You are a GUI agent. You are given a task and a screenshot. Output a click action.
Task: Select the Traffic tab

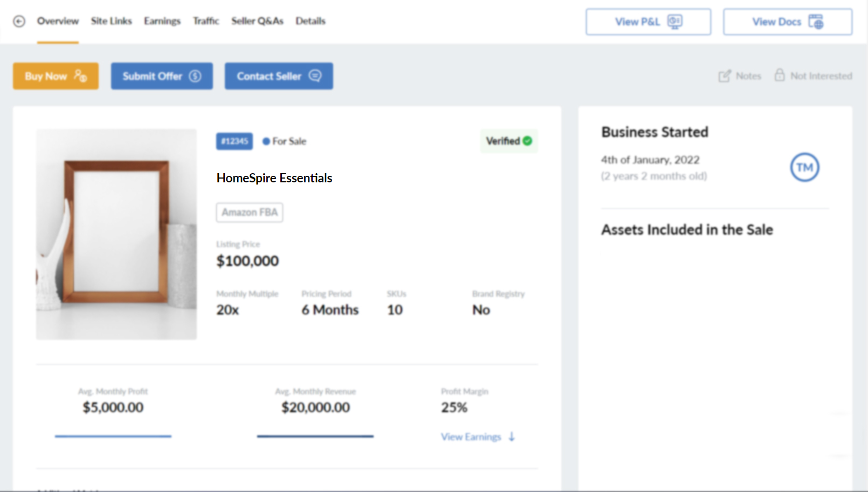point(206,21)
